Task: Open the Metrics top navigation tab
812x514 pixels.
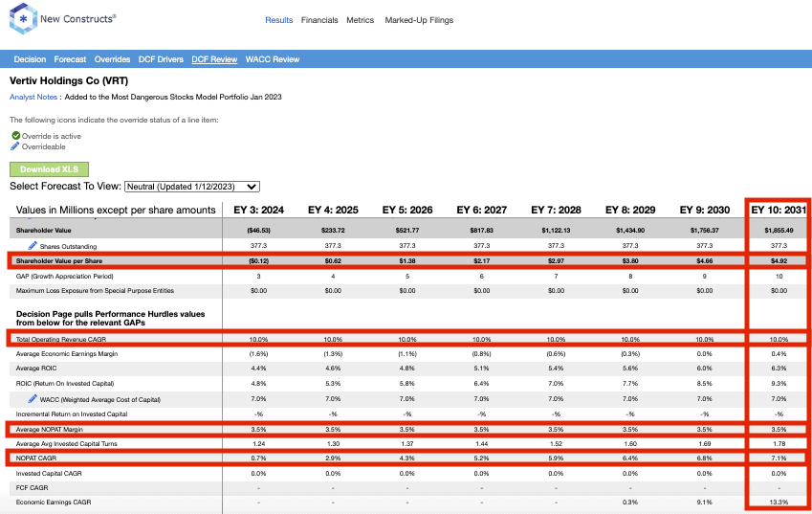Action: pos(360,20)
